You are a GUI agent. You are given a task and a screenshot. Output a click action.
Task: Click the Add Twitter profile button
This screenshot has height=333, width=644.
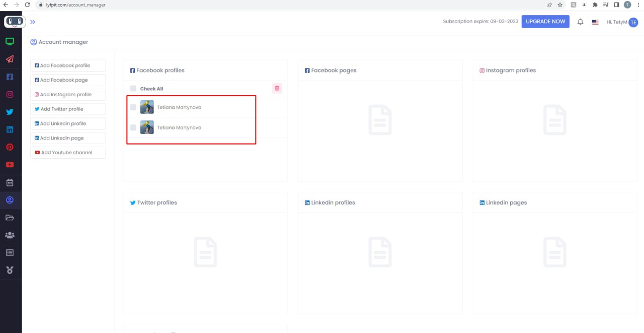coord(68,109)
